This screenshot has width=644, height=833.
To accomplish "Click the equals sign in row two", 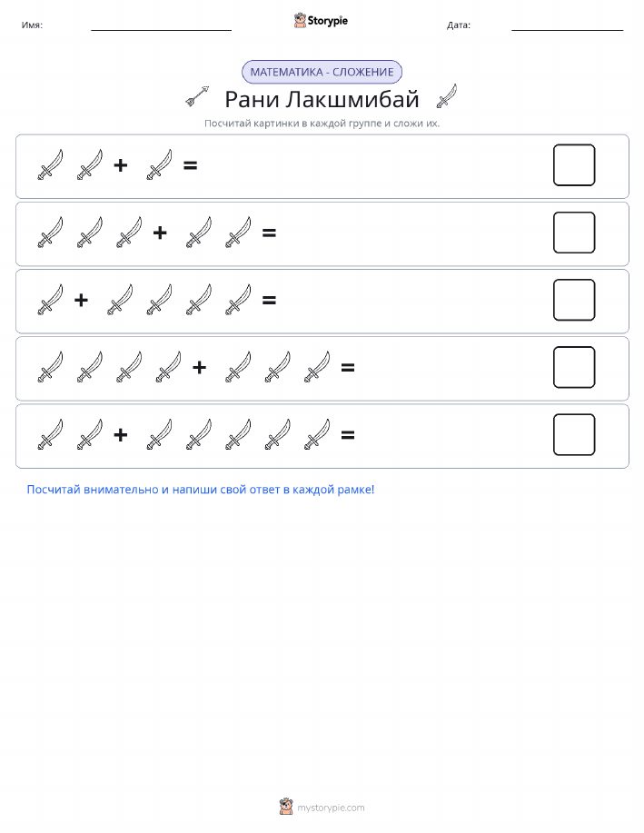I will (x=270, y=233).
